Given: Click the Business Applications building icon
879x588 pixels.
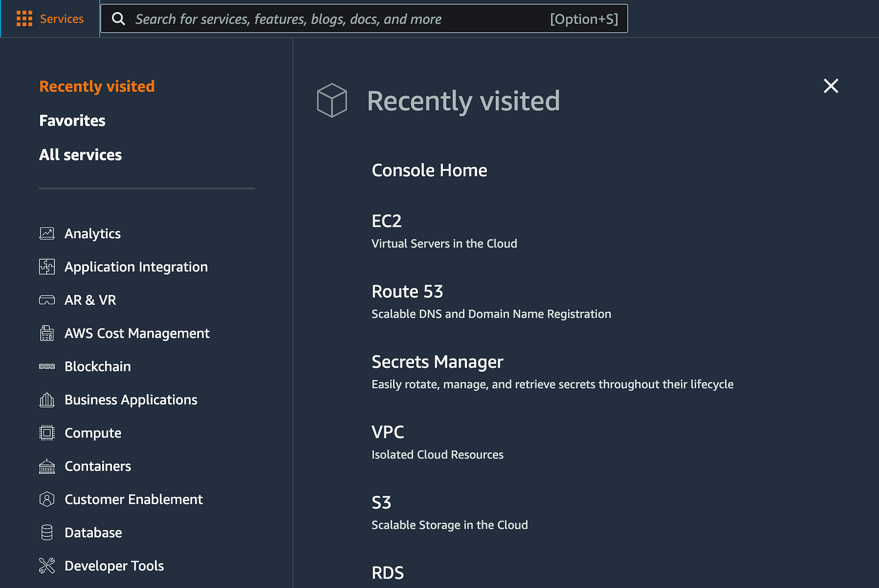Looking at the screenshot, I should (x=47, y=400).
